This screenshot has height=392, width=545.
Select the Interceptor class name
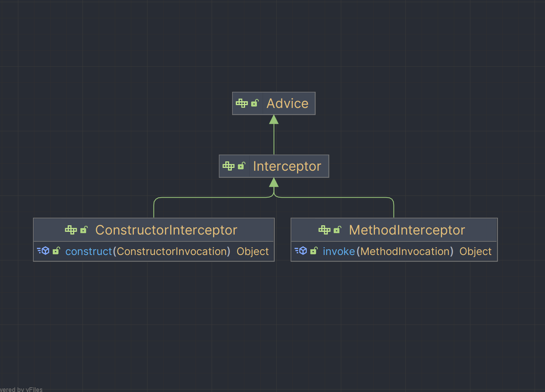coord(287,166)
